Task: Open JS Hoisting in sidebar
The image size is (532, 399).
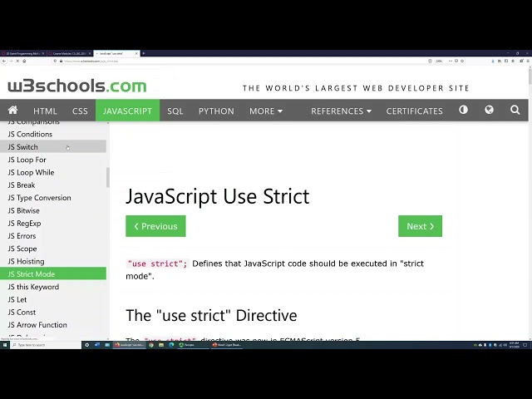Action: pyautogui.click(x=53, y=261)
